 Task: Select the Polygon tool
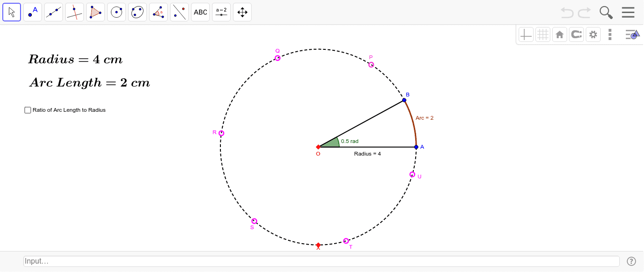pyautogui.click(x=96, y=12)
